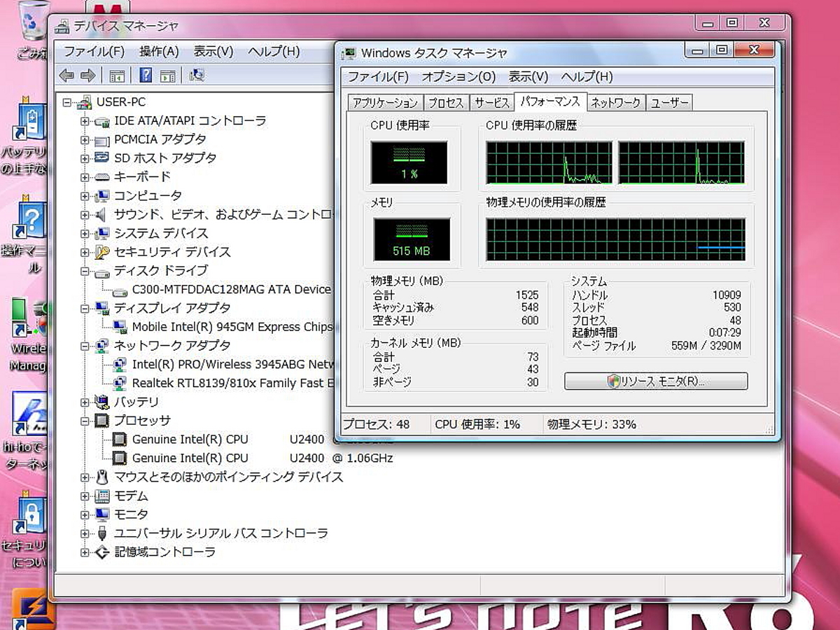Open Device Manager ヘルプ(H) menu
The image size is (840, 630).
[274, 51]
